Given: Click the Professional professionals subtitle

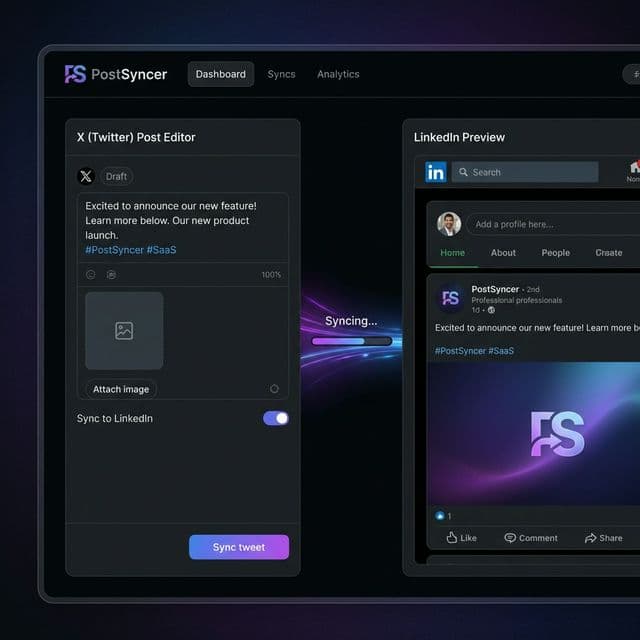Looking at the screenshot, I should click(517, 300).
